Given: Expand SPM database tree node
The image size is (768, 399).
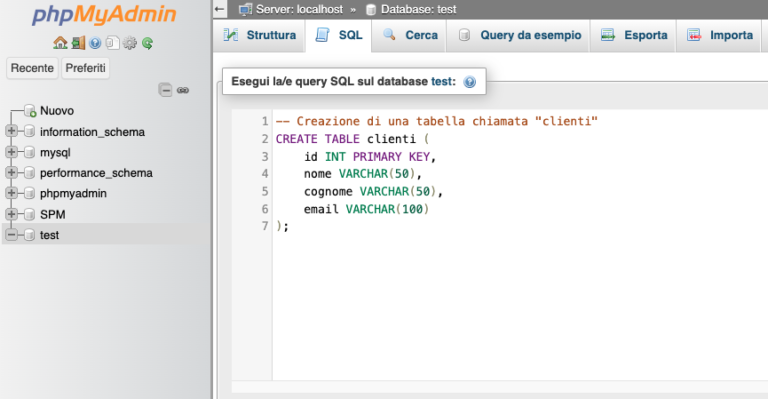Looking at the screenshot, I should [x=11, y=214].
